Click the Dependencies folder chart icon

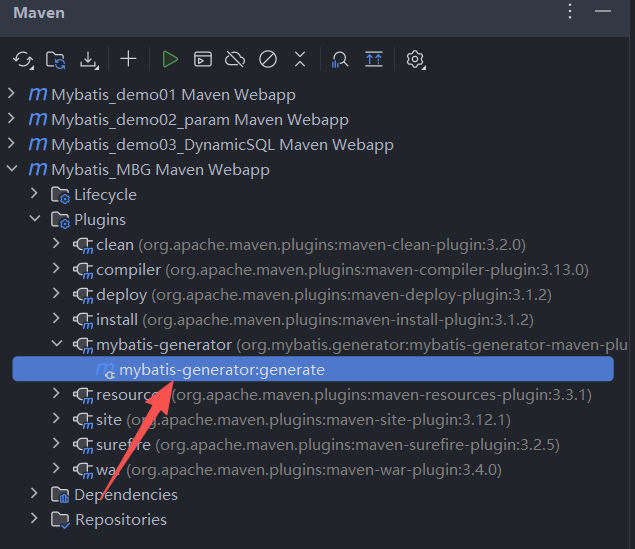pos(60,495)
